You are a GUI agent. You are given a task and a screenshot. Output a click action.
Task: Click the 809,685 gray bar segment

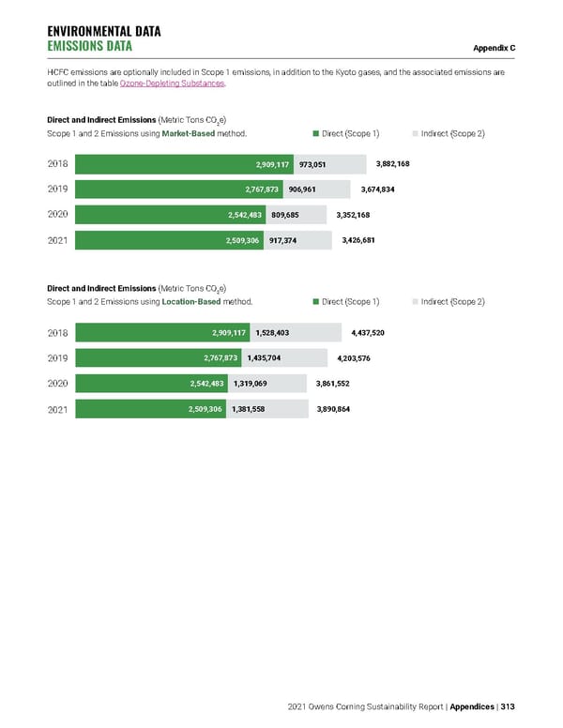[x=285, y=215]
